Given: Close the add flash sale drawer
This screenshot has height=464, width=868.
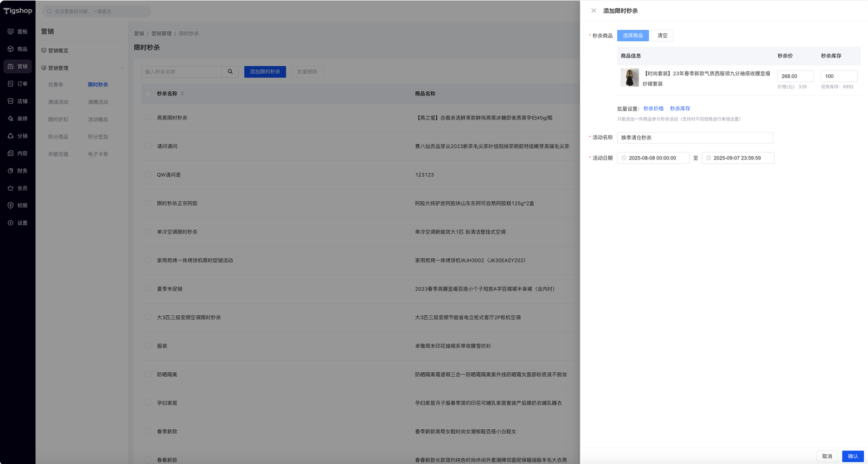Looking at the screenshot, I should click(x=593, y=11).
